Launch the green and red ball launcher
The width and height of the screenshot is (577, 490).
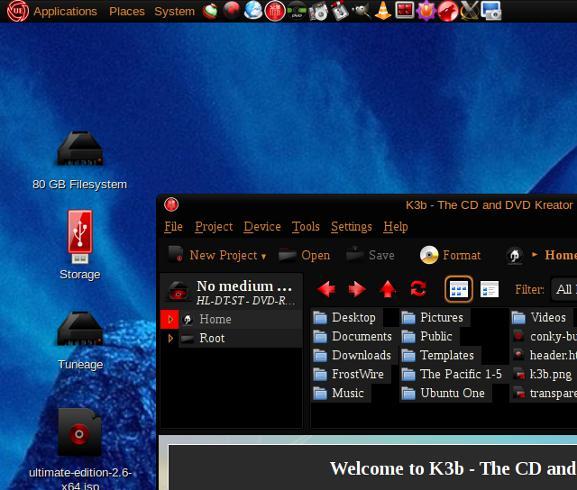tap(210, 11)
